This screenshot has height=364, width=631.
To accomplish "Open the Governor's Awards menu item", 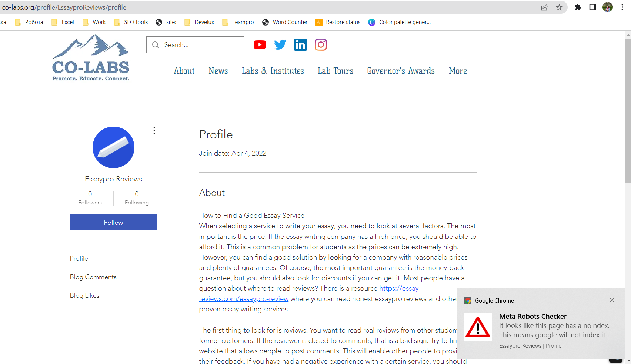I will (401, 71).
